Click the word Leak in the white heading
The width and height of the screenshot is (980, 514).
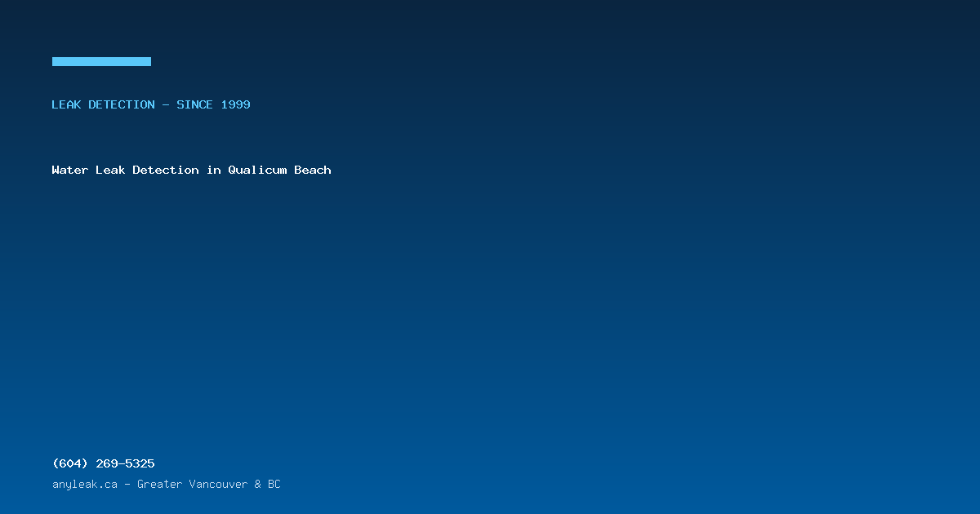(110, 170)
